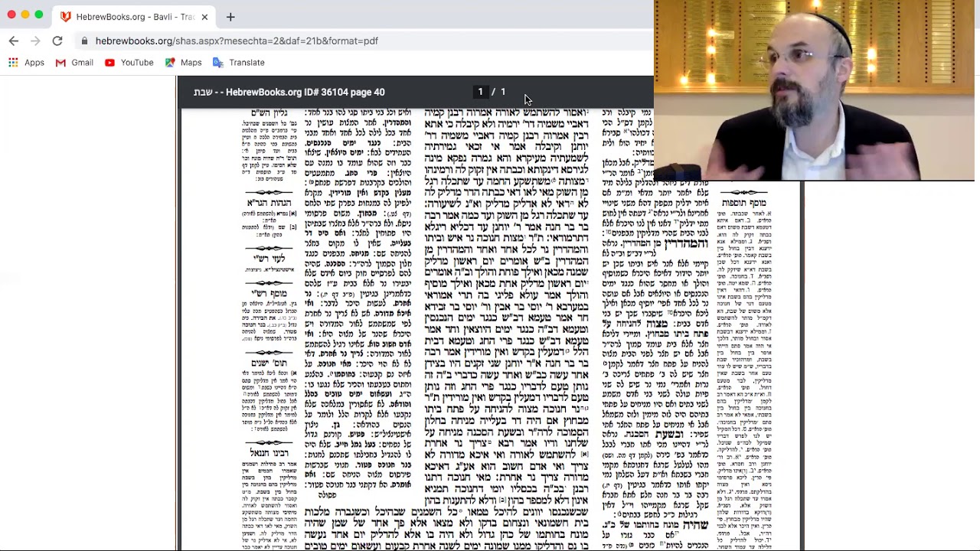
Task: Click the PDF title HebrewBooks.org ID# 36104
Action: point(289,92)
